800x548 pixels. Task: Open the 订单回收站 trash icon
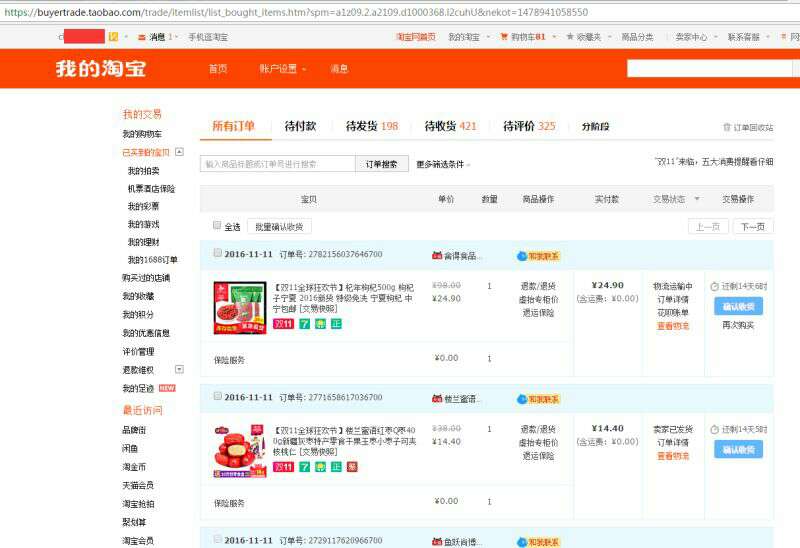coord(727,127)
